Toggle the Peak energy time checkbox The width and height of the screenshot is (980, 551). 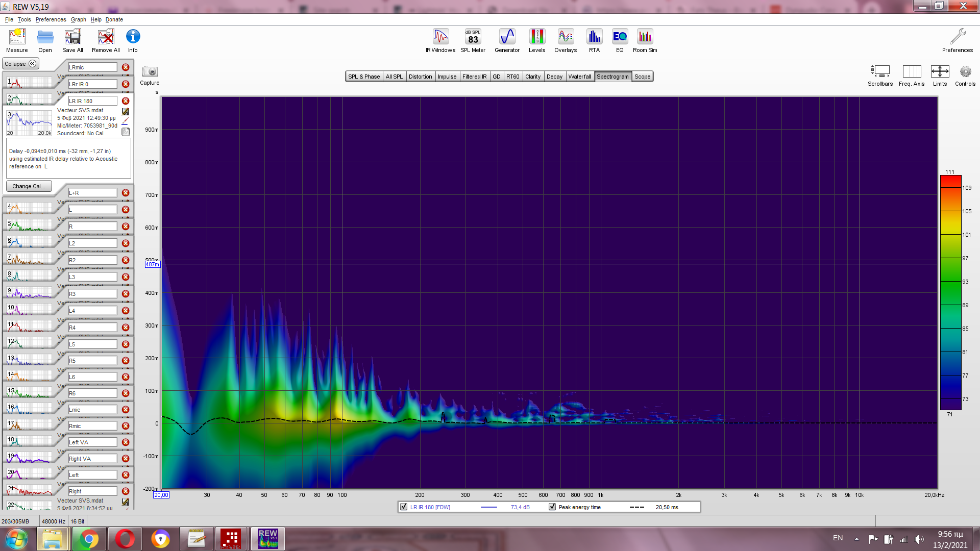coord(552,507)
